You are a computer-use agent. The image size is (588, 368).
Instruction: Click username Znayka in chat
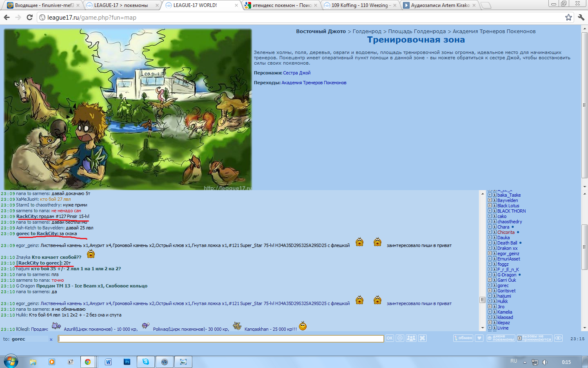point(23,257)
